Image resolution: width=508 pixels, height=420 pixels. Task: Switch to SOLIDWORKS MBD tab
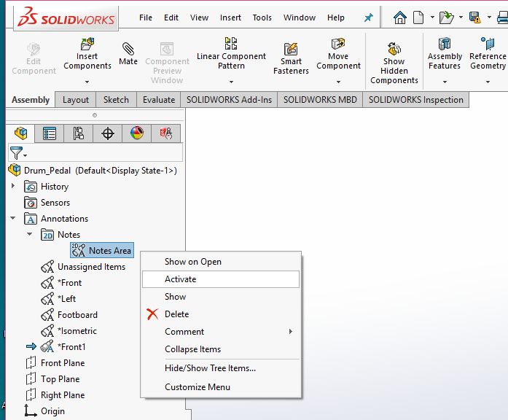320,100
